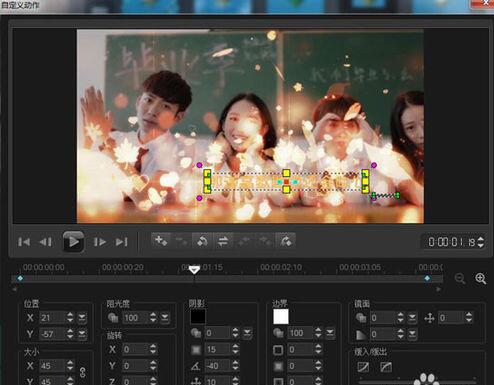The image size is (494, 385).
Task: Toggle the size aspect ratio lock
Action: click(x=83, y=372)
